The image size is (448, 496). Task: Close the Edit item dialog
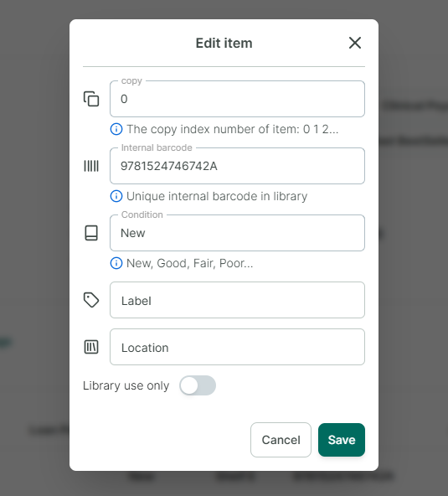pyautogui.click(x=355, y=43)
